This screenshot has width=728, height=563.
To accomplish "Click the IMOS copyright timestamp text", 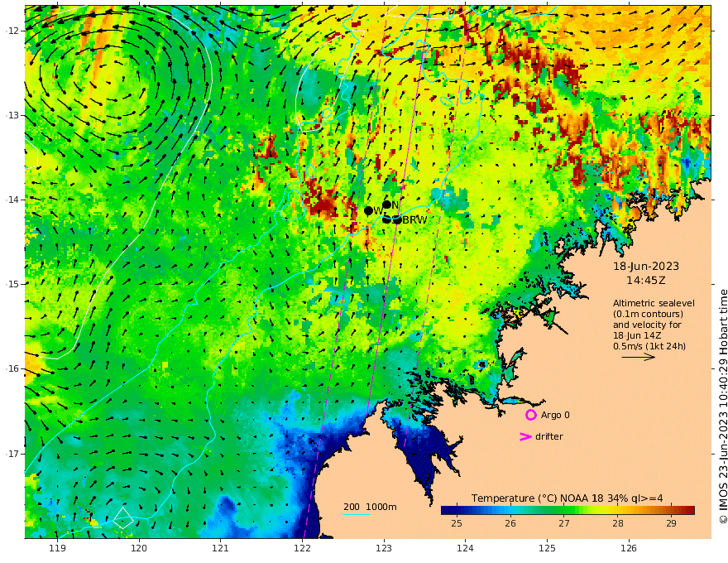I will click(723, 407).
